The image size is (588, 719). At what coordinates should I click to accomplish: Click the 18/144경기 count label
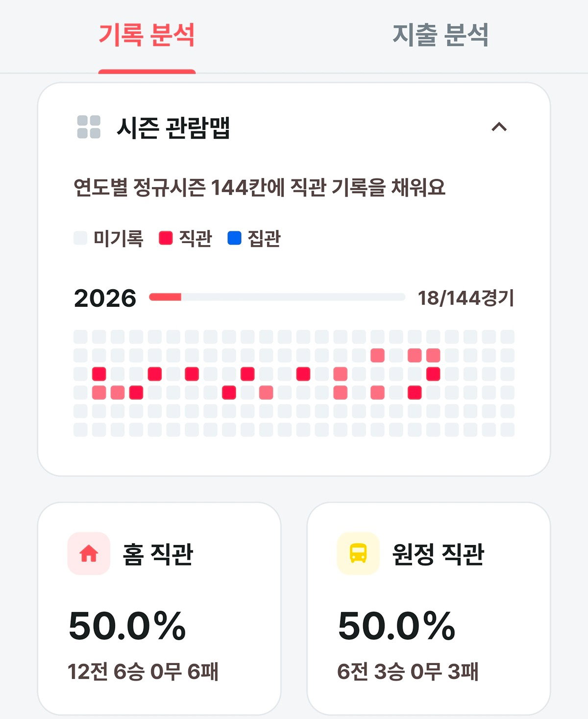(465, 298)
